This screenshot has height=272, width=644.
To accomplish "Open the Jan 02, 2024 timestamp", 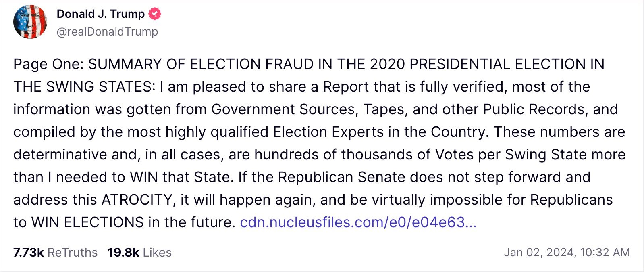I will click(x=539, y=253).
